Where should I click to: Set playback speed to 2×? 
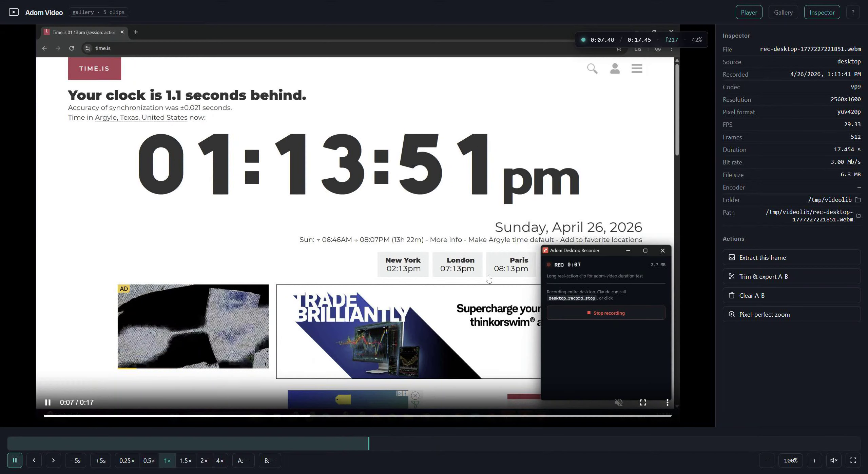[x=204, y=461]
